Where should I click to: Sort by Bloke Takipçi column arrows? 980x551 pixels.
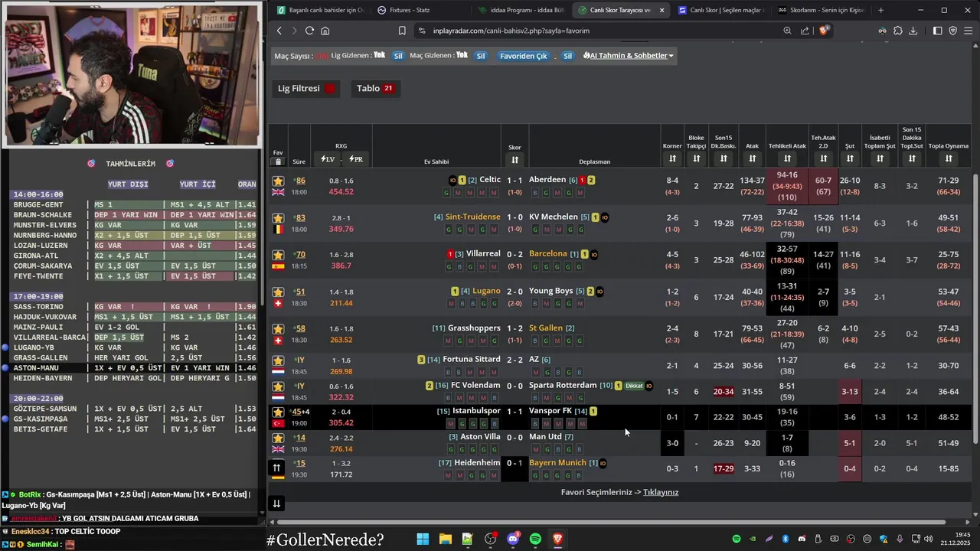(696, 158)
